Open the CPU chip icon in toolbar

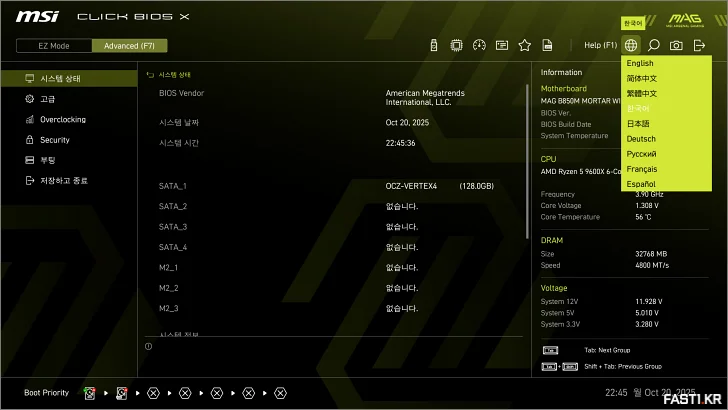click(x=456, y=46)
